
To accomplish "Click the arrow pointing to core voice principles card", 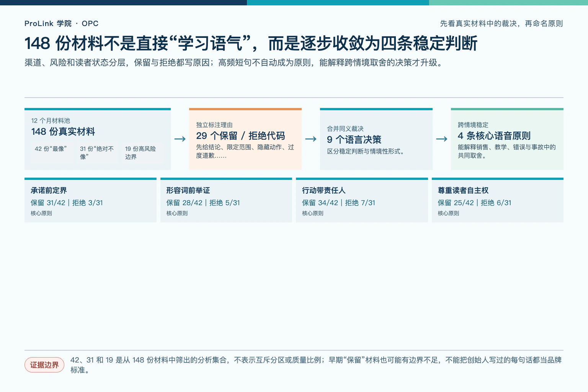I will pyautogui.click(x=442, y=139).
